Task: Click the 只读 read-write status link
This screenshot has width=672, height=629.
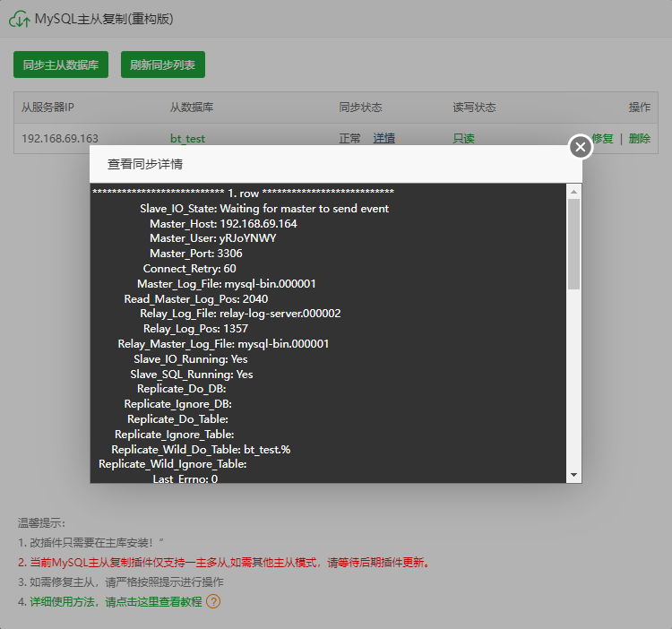Action: (x=463, y=138)
